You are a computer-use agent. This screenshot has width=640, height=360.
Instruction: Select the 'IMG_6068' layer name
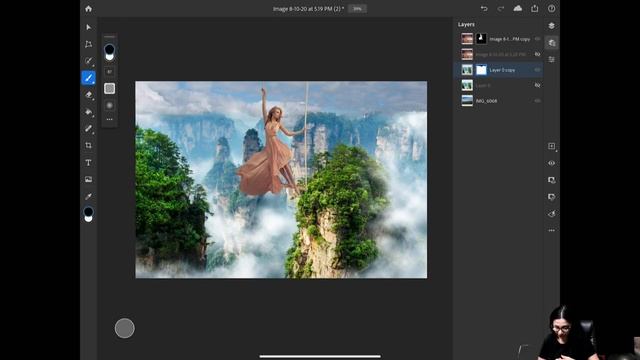pos(486,101)
